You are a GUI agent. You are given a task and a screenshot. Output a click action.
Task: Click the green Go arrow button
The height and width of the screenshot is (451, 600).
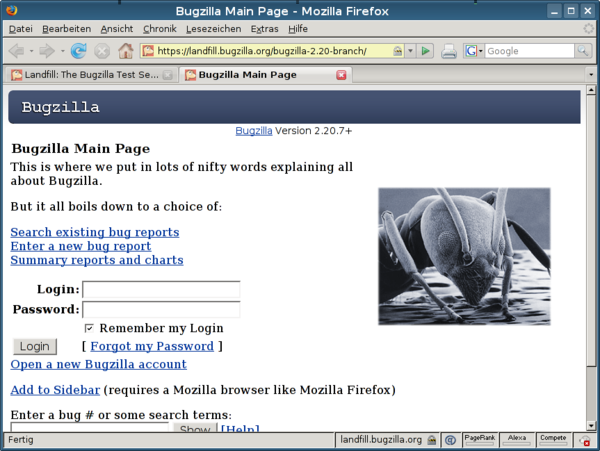coord(425,51)
